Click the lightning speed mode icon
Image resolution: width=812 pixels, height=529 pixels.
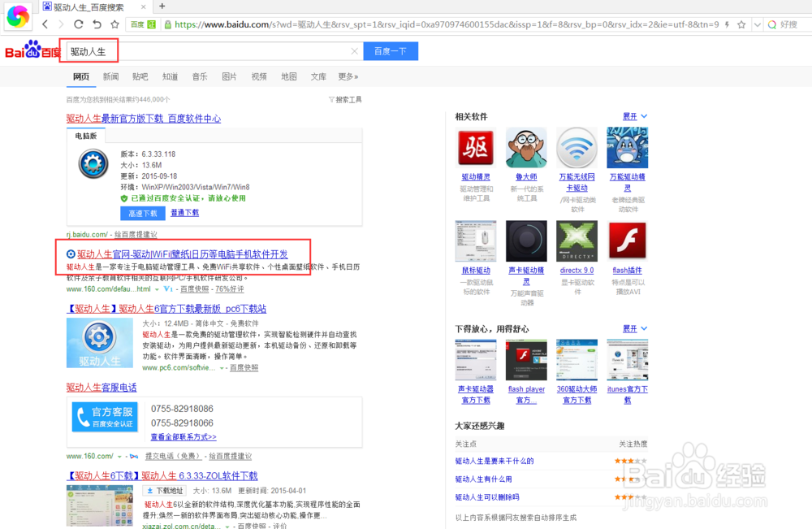(x=727, y=24)
